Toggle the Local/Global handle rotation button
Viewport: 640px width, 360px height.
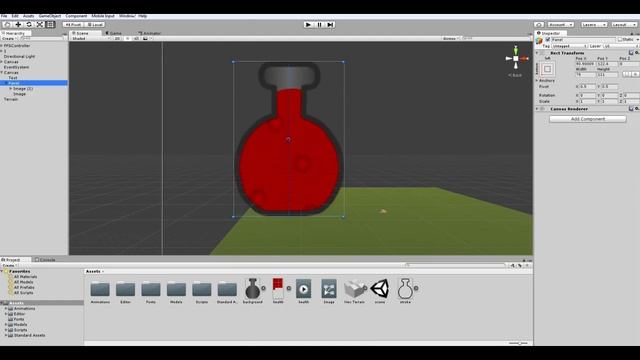pyautogui.click(x=95, y=24)
